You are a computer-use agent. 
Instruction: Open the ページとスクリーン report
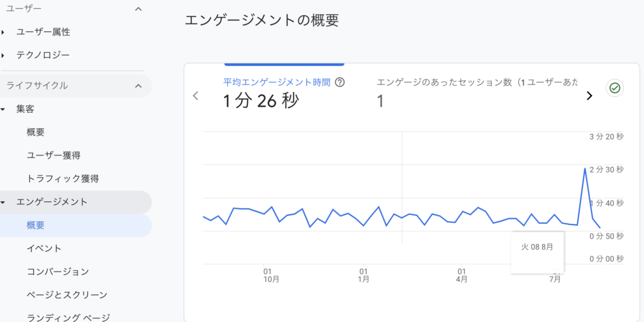[x=67, y=294]
